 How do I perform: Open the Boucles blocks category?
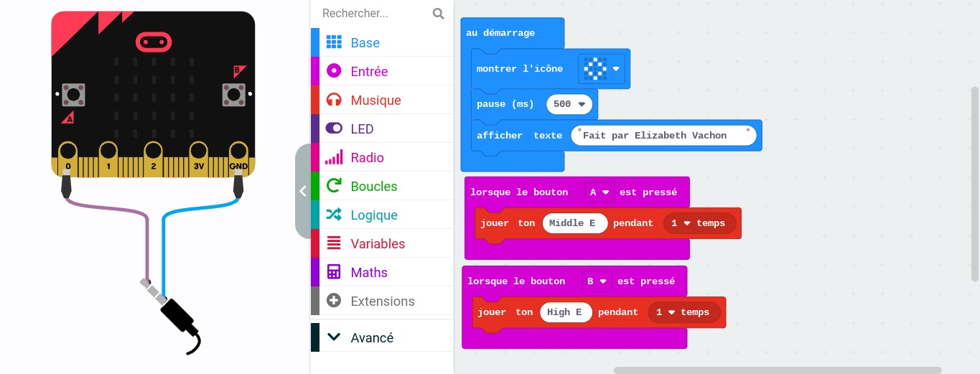382,187
